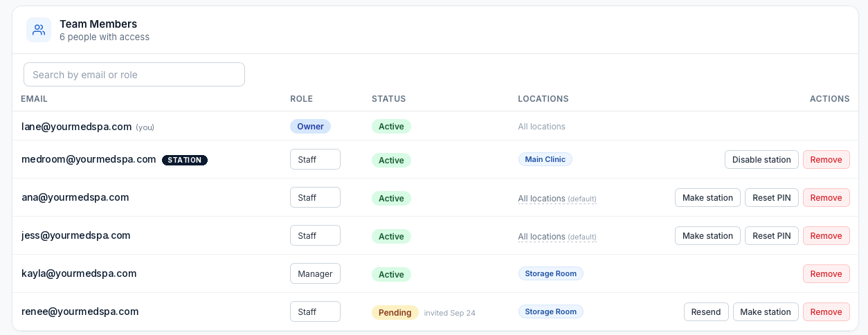Make ana@yourmedspa.com a station

tap(707, 198)
